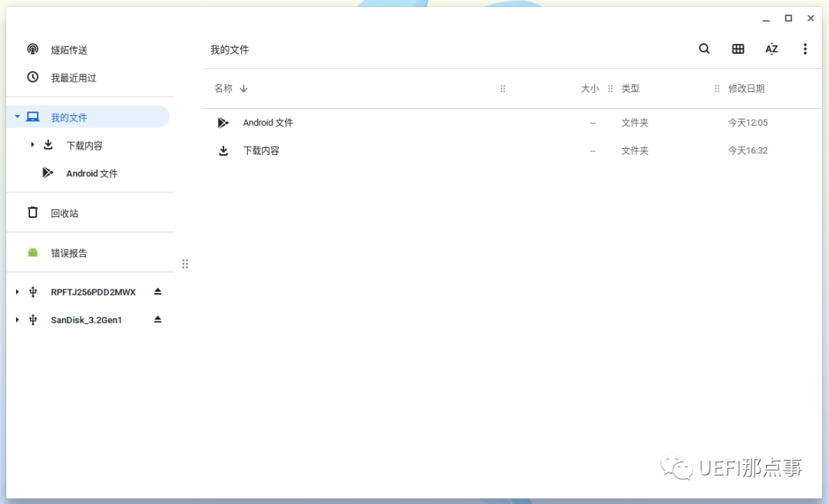829x504 pixels.
Task: Open 回收站 trash in sidebar
Action: coord(64,213)
